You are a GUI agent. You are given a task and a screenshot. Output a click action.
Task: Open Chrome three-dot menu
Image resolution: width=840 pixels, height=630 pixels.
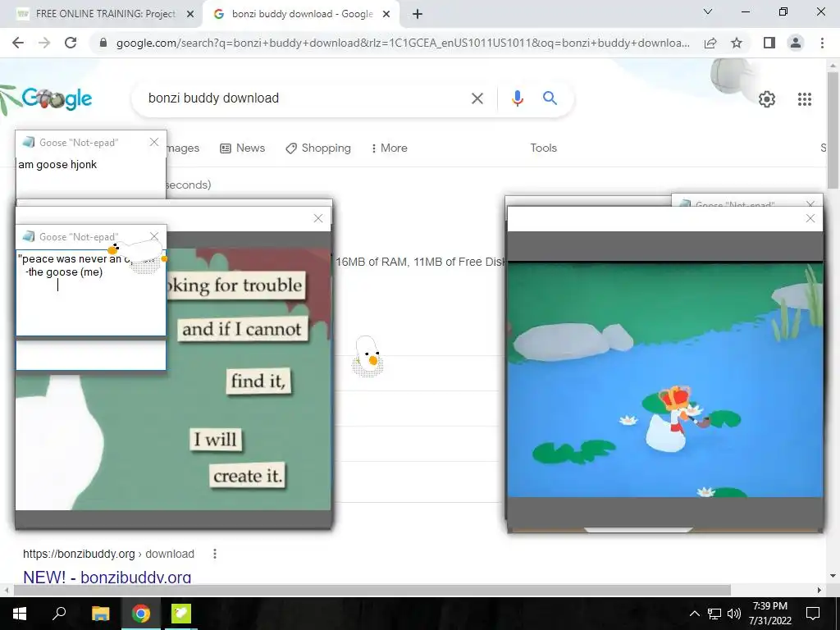pyautogui.click(x=822, y=43)
